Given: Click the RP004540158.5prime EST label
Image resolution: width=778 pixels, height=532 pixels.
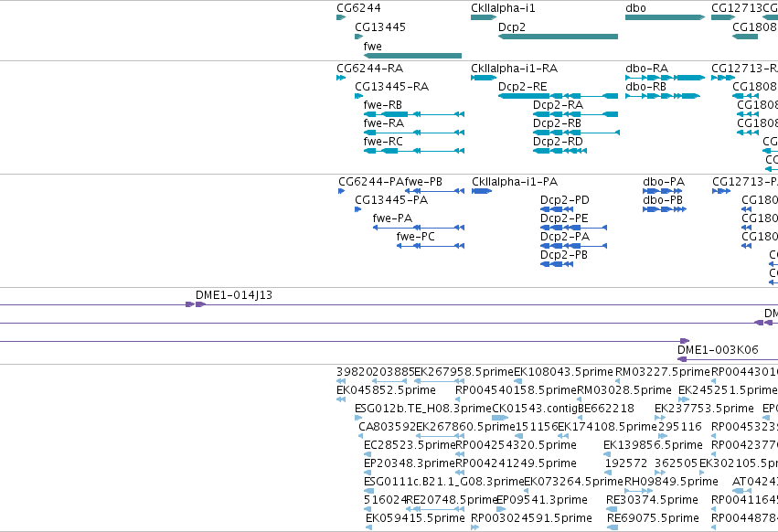Looking at the screenshot, I should click(x=516, y=390).
